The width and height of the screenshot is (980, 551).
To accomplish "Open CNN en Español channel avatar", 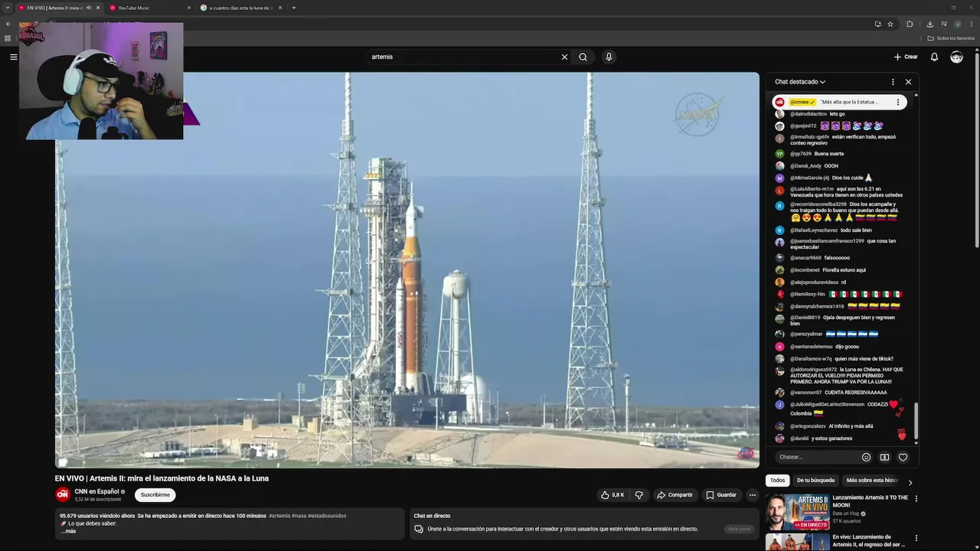I will tap(62, 494).
